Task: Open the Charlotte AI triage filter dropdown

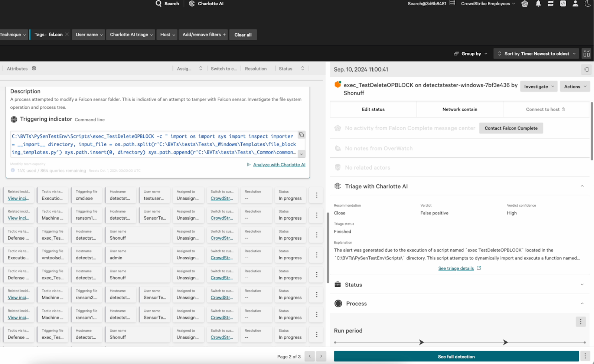Action: [x=131, y=35]
